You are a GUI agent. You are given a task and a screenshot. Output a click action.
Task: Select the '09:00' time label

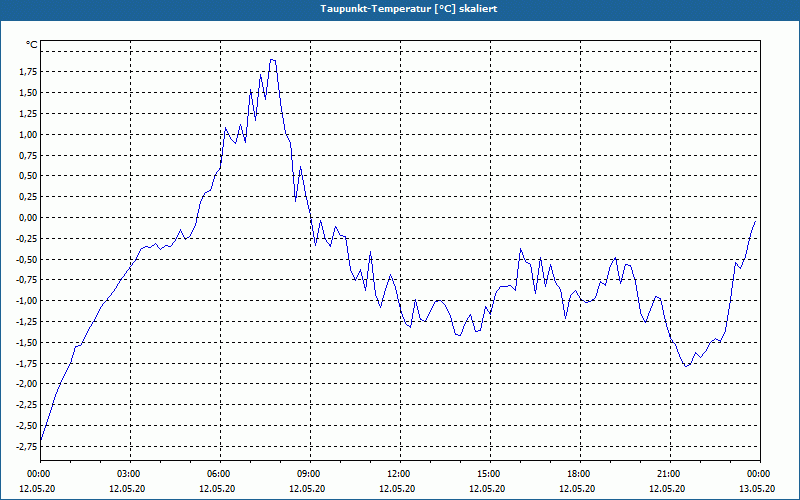click(x=310, y=474)
